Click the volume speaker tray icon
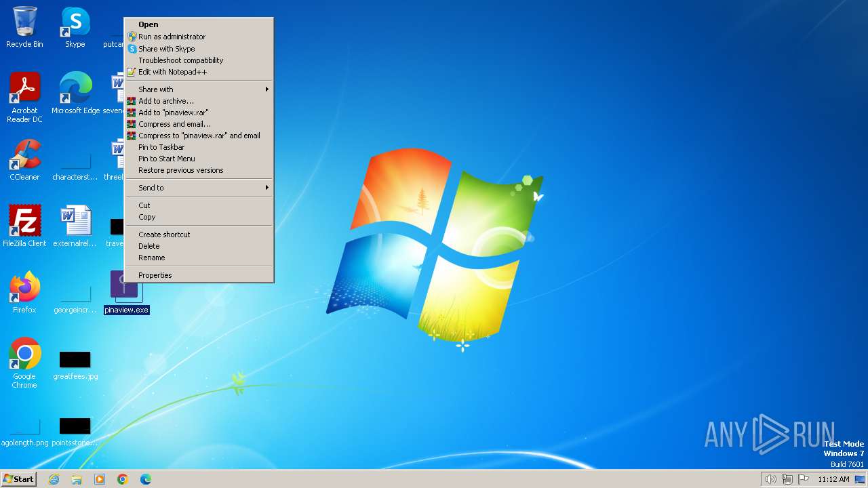Screen dimensions: 868x488 tap(771, 479)
